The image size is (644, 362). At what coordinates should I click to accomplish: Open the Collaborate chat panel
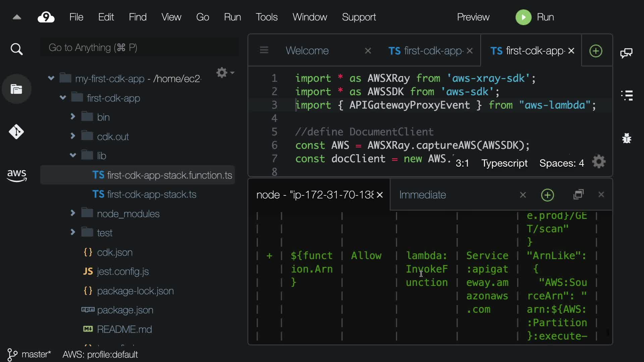pos(626,53)
